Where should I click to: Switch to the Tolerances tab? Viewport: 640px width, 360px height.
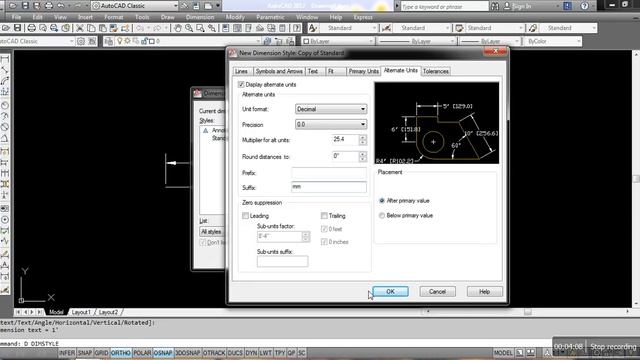(x=436, y=71)
